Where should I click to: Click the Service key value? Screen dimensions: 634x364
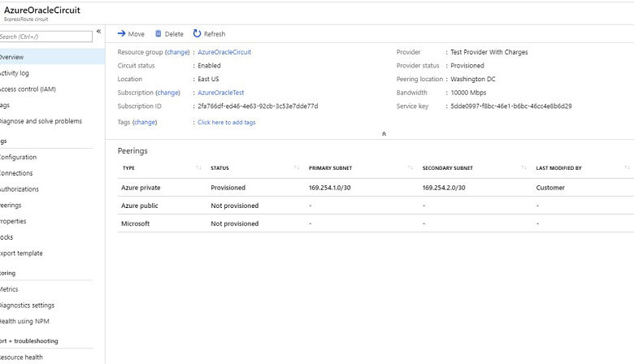click(x=511, y=106)
